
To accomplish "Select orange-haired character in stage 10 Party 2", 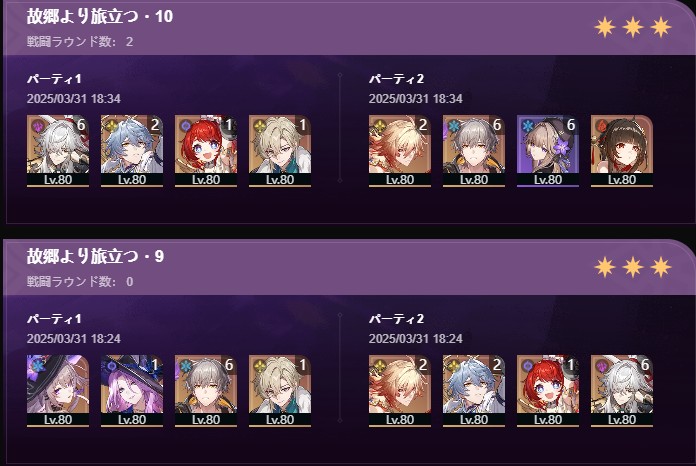I will coord(400,151).
